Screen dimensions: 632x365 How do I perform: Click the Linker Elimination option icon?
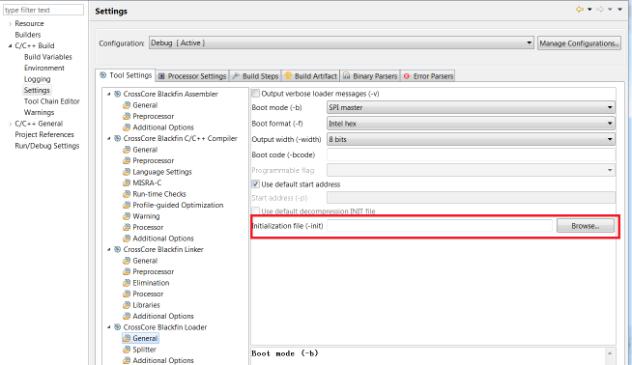tap(127, 283)
